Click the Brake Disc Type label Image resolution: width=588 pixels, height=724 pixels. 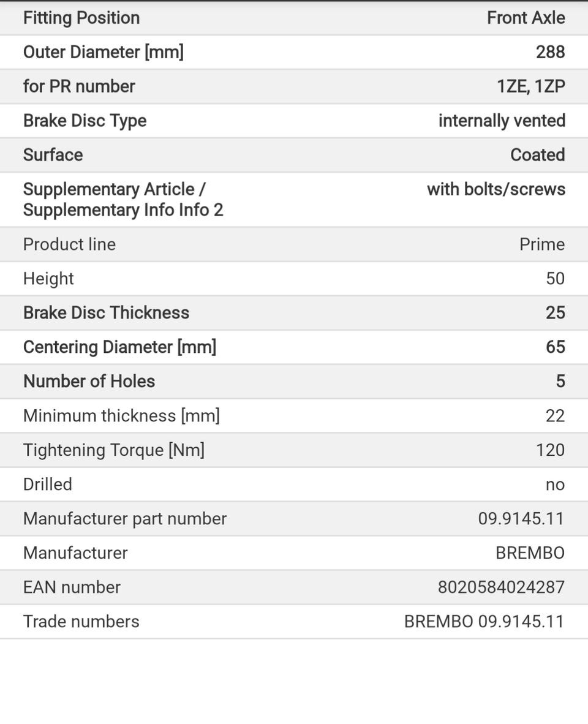click(85, 121)
